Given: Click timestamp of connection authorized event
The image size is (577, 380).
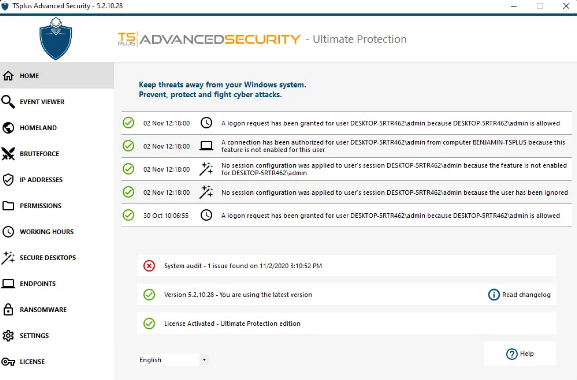Looking at the screenshot, I should coord(167,146).
